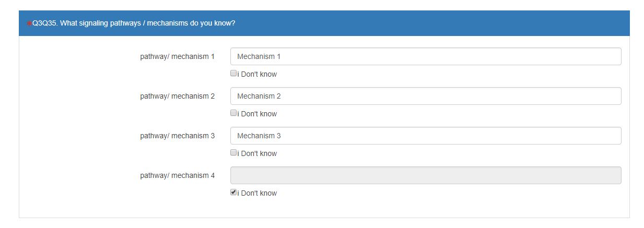Focus the Mechanism 2 input box
This screenshot has width=644, height=228.
point(425,96)
